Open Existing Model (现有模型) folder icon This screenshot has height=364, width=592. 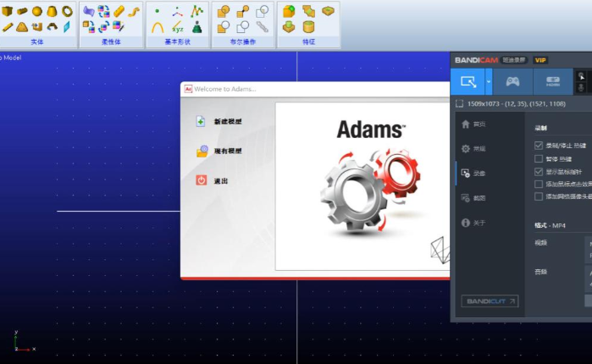click(x=202, y=152)
